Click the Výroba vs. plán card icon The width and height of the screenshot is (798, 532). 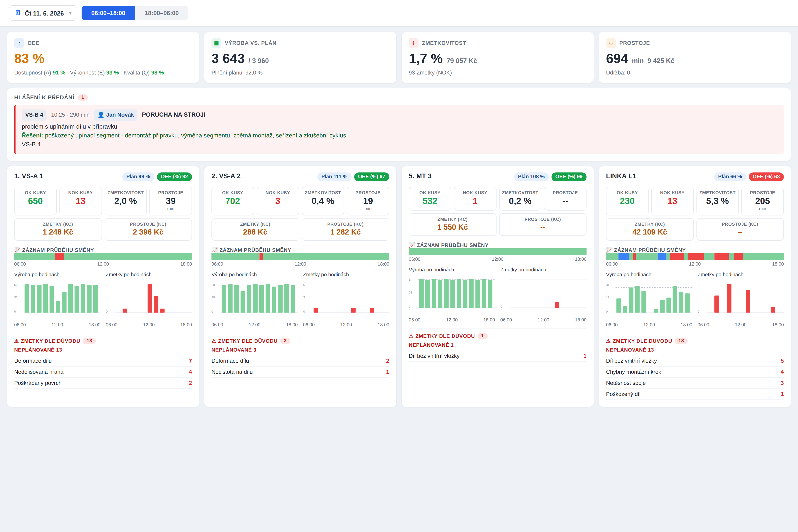[216, 43]
